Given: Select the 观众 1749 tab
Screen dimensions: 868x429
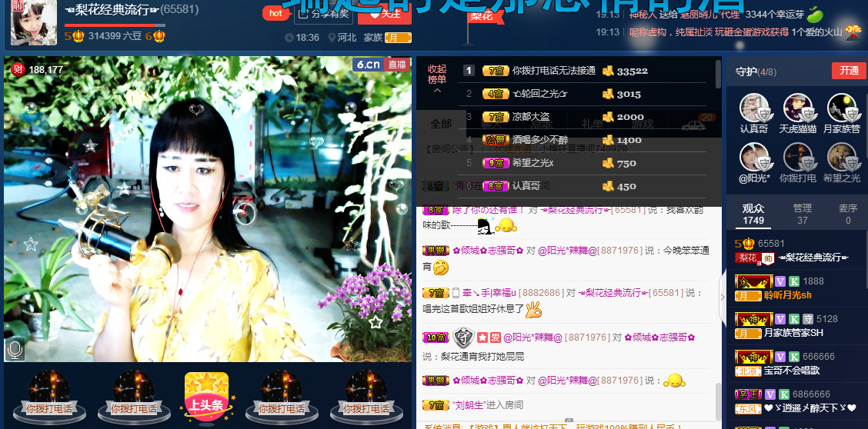Looking at the screenshot, I should click(753, 214).
